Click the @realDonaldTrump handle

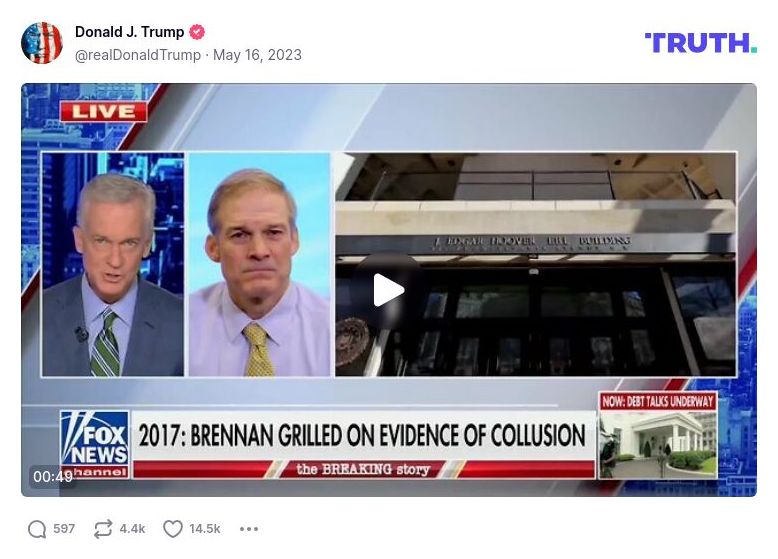tap(138, 55)
